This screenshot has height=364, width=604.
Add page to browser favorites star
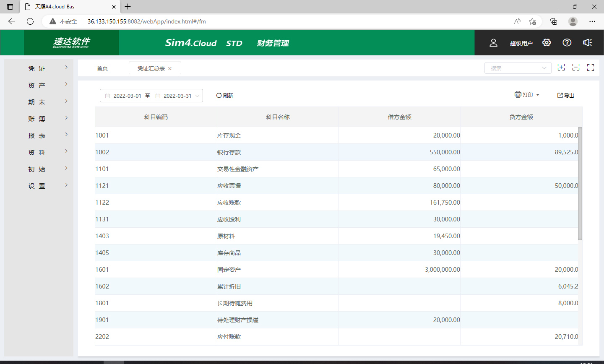pyautogui.click(x=532, y=21)
